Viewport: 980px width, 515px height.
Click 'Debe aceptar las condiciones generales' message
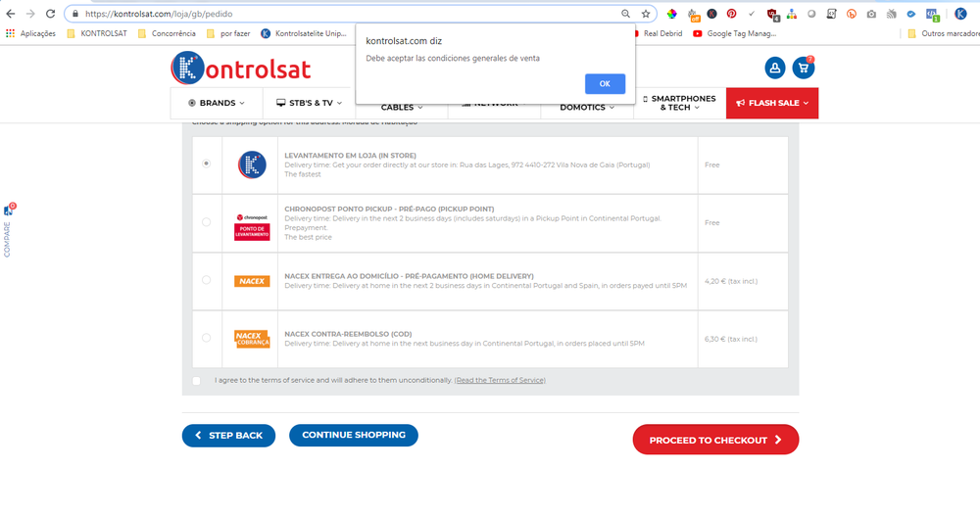pos(453,58)
